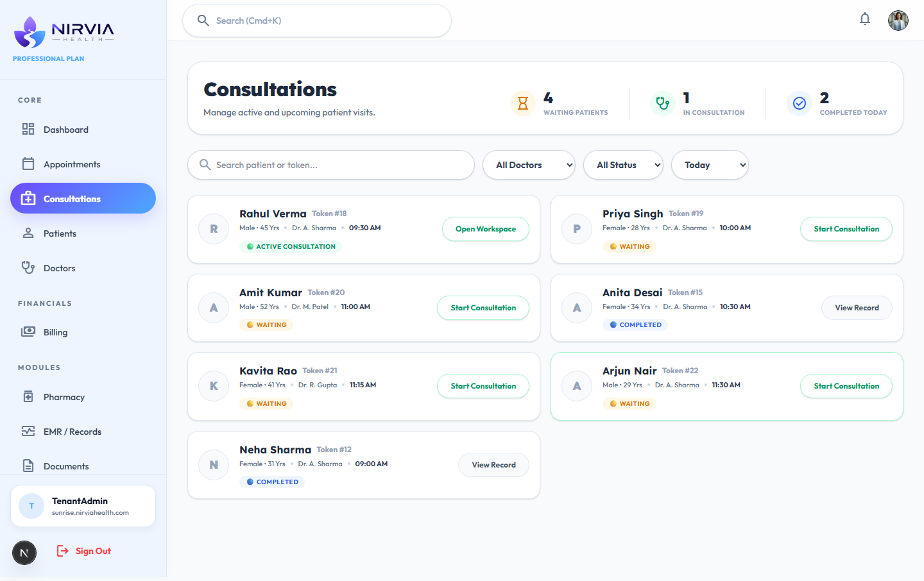
Task: Click Priya Singh's P avatar
Action: [x=577, y=229]
